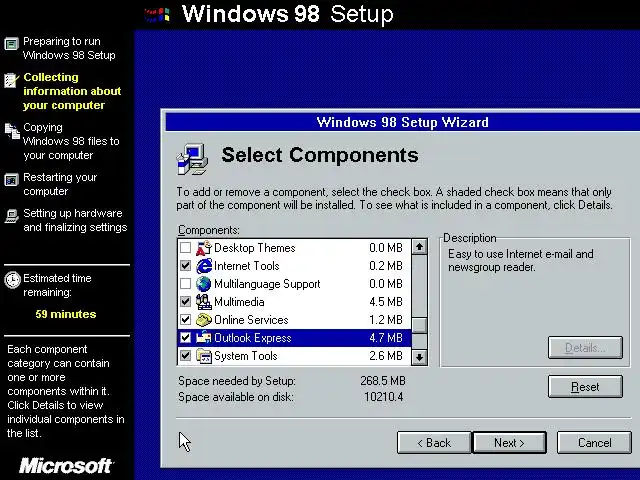Viewport: 640px width, 480px height.
Task: Click the 4.5 MB size value
Action: tap(386, 302)
